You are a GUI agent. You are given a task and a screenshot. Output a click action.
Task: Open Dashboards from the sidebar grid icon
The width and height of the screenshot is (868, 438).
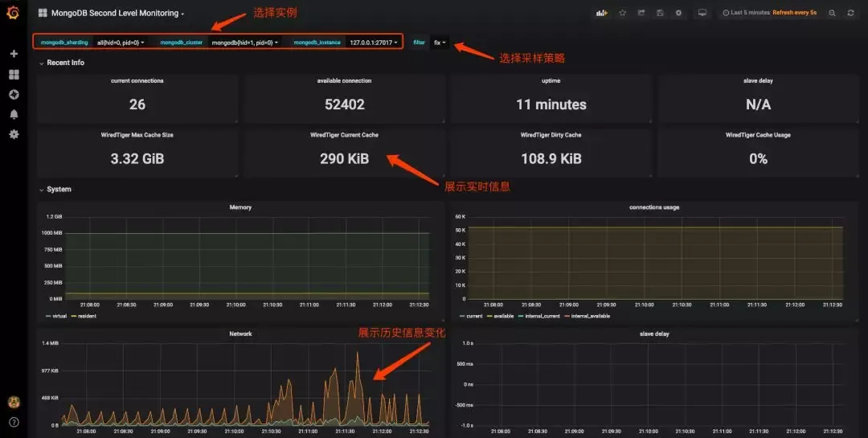[14, 74]
